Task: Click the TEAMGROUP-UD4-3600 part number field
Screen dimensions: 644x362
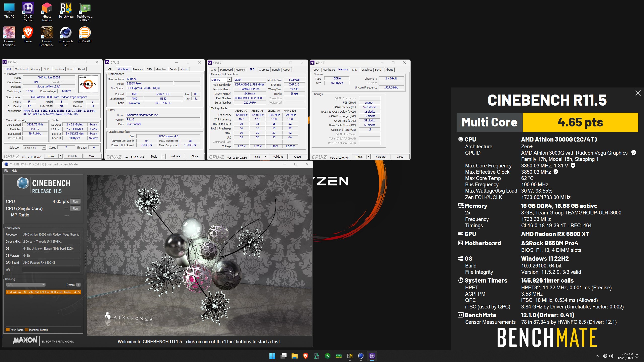Action: [x=249, y=98]
